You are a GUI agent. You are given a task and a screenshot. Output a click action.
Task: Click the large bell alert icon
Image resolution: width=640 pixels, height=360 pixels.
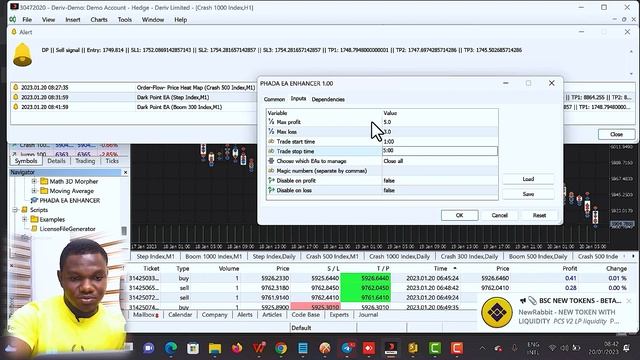[22, 55]
